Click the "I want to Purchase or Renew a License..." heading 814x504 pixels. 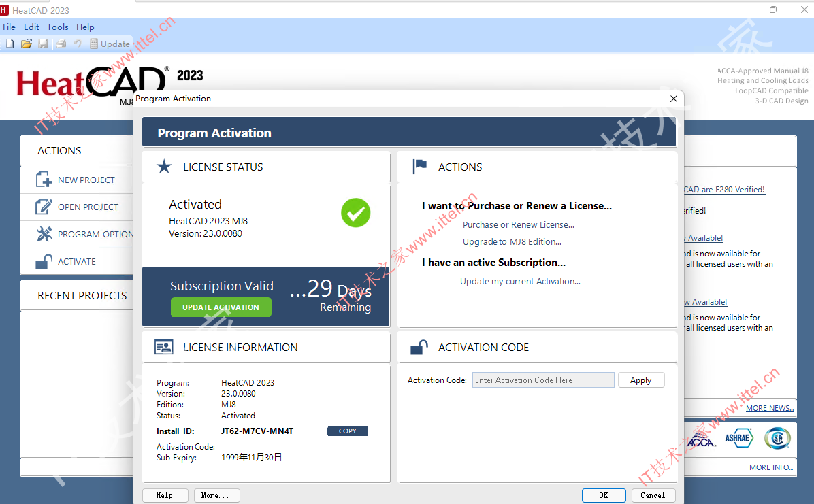[x=517, y=206]
